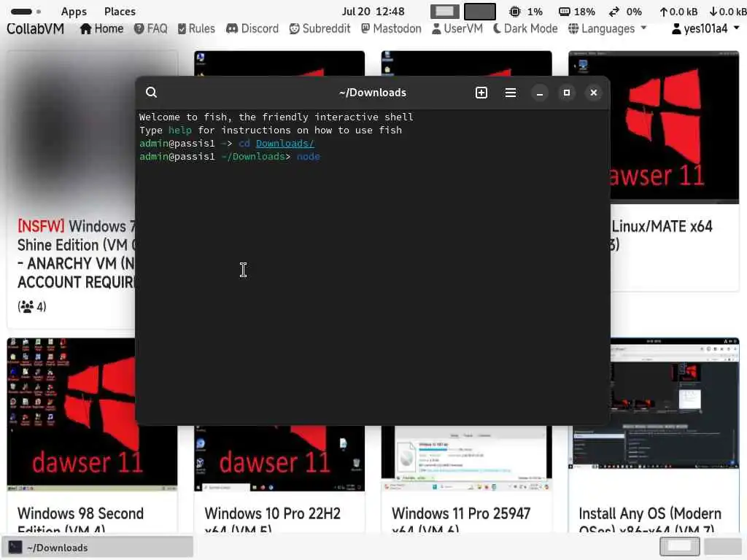Toggle Dark Mode on CollabVM
Screen dimensions: 747x560
(x=525, y=28)
